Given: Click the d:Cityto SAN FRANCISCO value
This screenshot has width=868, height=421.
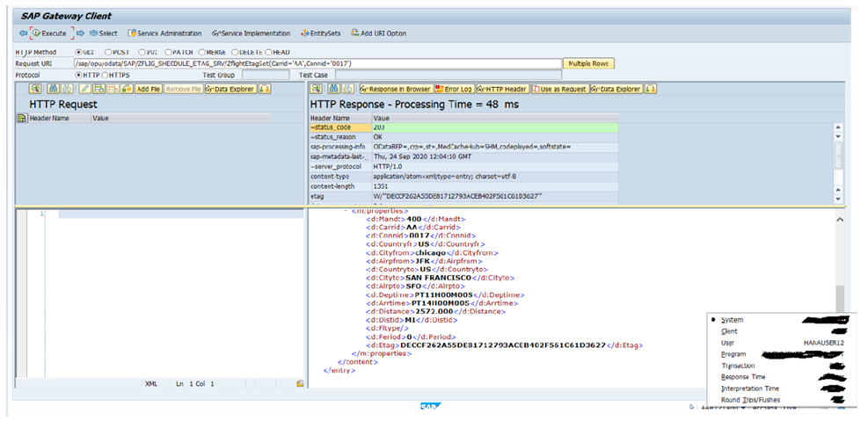Looking at the screenshot, I should [439, 278].
